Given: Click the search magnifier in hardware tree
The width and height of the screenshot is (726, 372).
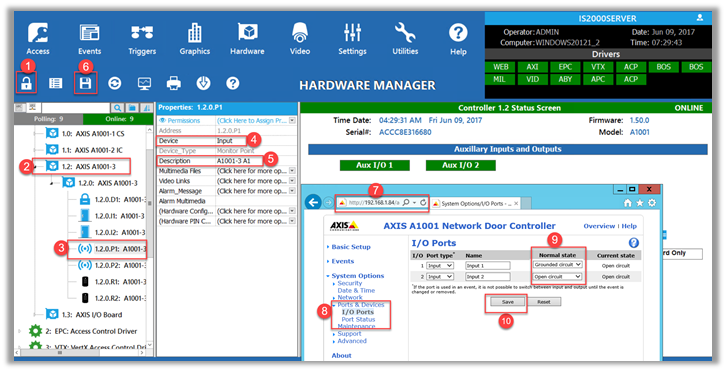Looking at the screenshot, I should click(x=118, y=108).
